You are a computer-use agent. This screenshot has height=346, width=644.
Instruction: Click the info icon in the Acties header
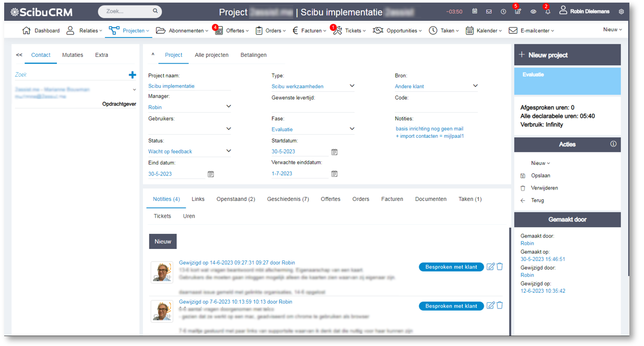(613, 144)
